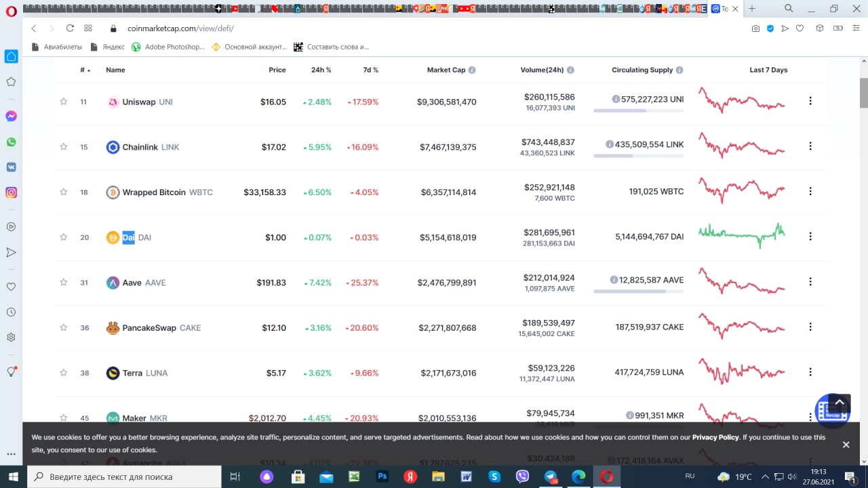The image size is (868, 488).
Task: Open a new browser tab
Action: [752, 9]
